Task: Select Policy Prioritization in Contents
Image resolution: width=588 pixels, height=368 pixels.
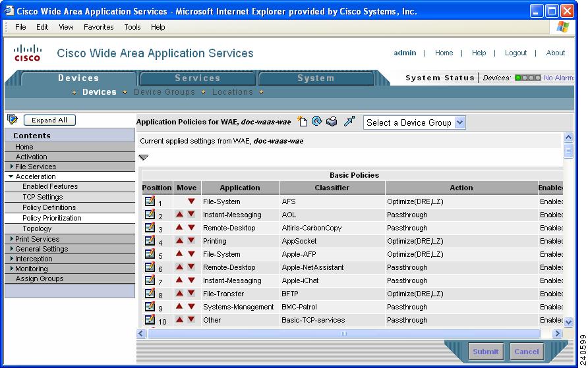Action: pos(52,218)
